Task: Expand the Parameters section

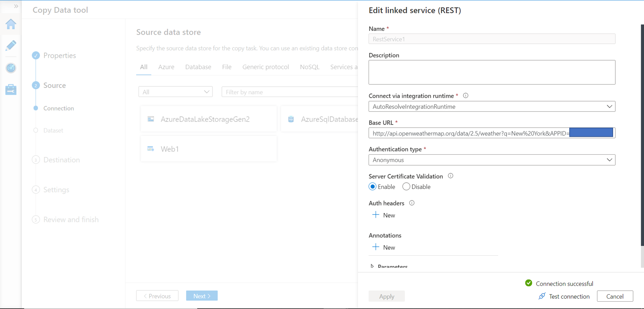Action: click(372, 266)
